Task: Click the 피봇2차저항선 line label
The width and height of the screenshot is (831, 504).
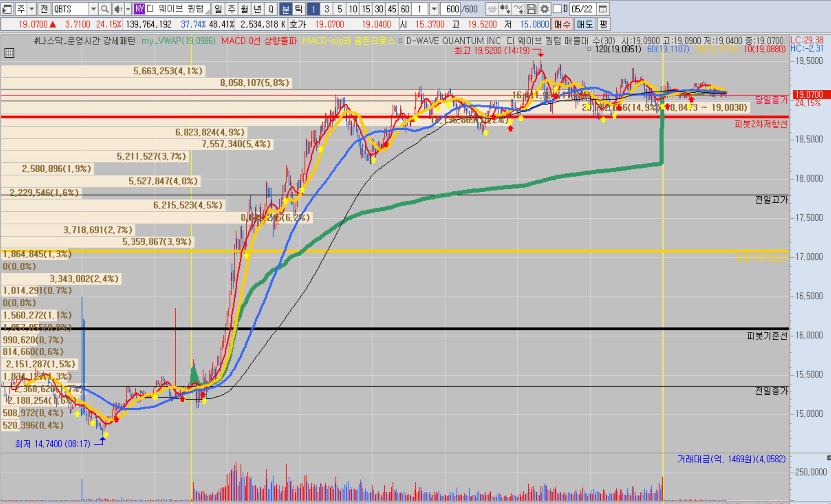Action: [x=760, y=124]
